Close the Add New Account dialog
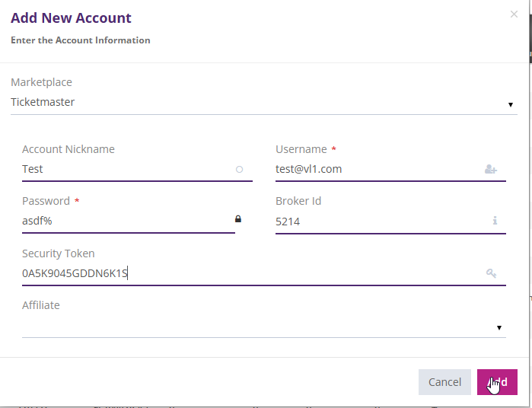Image resolution: width=532 pixels, height=408 pixels. click(x=514, y=14)
